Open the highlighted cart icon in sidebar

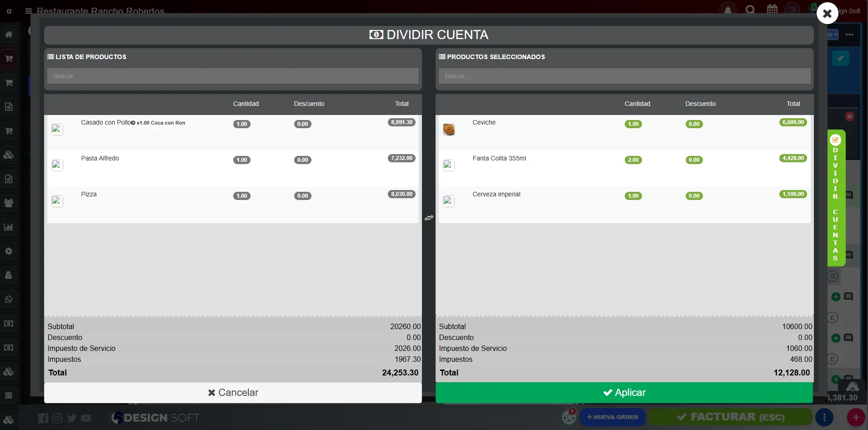pyautogui.click(x=9, y=58)
